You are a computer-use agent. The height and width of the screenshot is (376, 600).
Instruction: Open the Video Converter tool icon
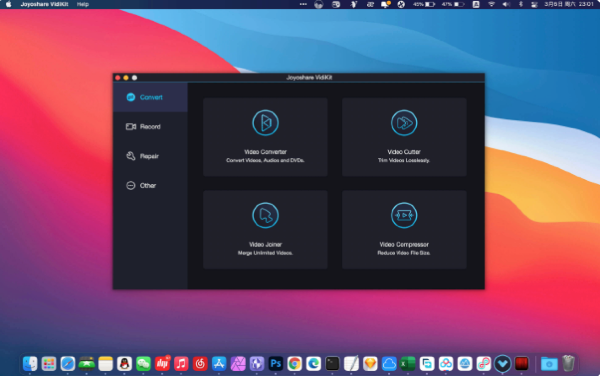click(265, 123)
